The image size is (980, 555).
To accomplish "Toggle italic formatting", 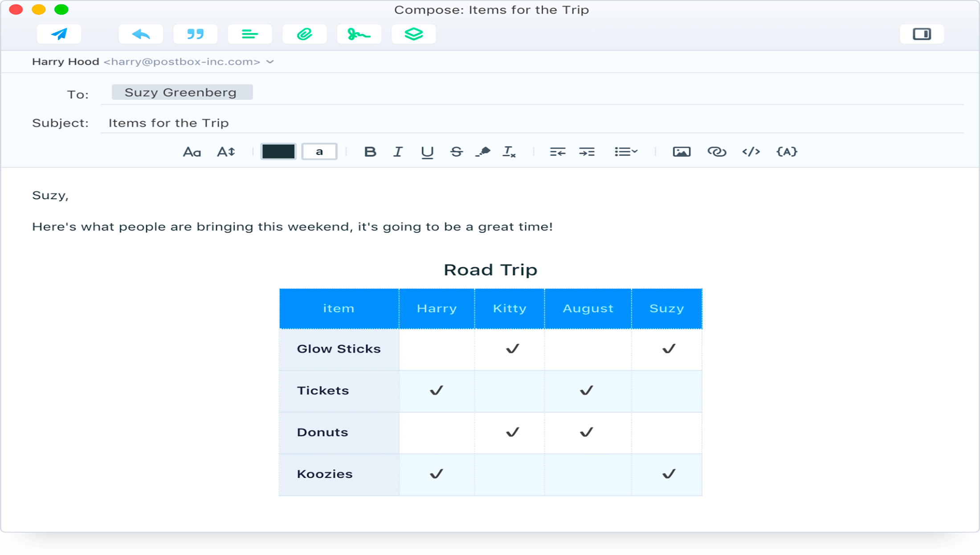I will tap(398, 152).
